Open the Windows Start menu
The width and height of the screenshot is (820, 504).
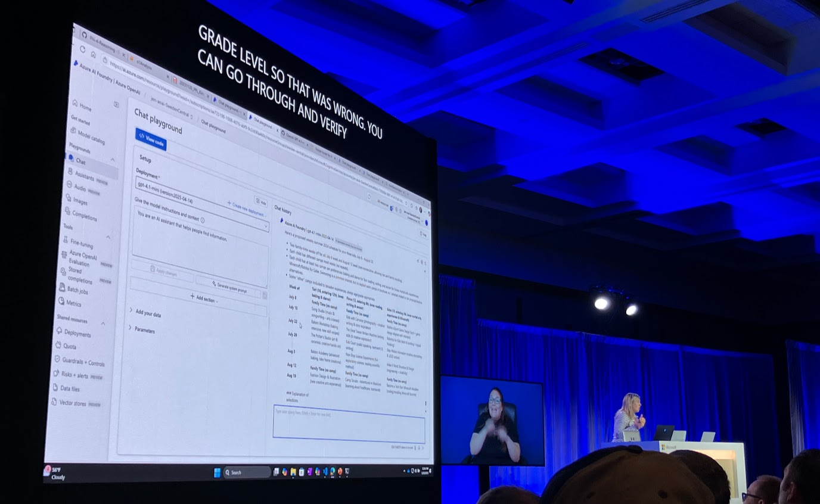217,472
